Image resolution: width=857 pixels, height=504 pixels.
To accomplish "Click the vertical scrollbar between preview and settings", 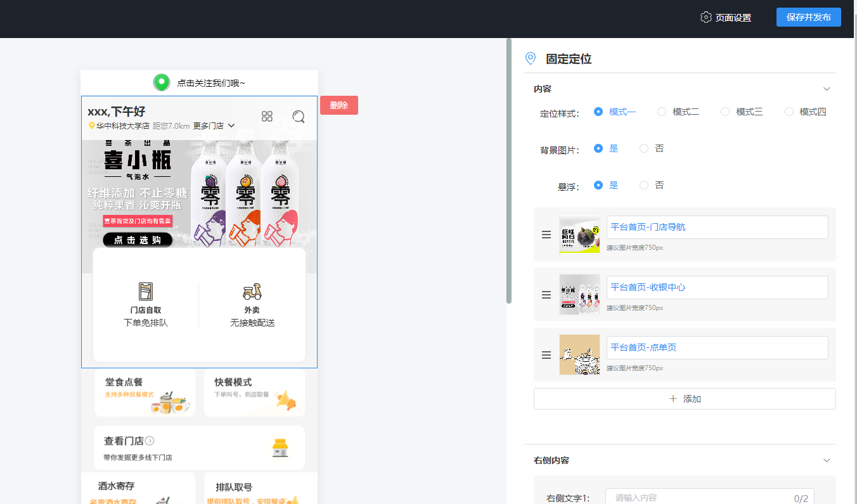I will coord(509,171).
